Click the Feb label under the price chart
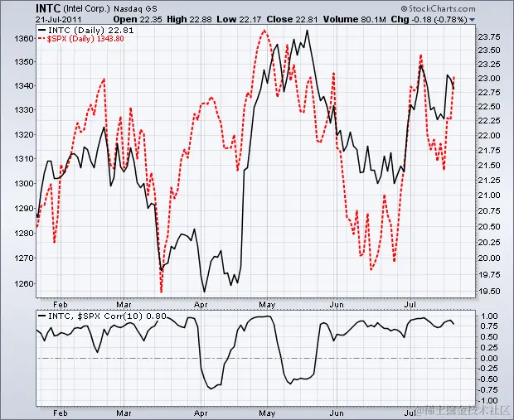 61,305
